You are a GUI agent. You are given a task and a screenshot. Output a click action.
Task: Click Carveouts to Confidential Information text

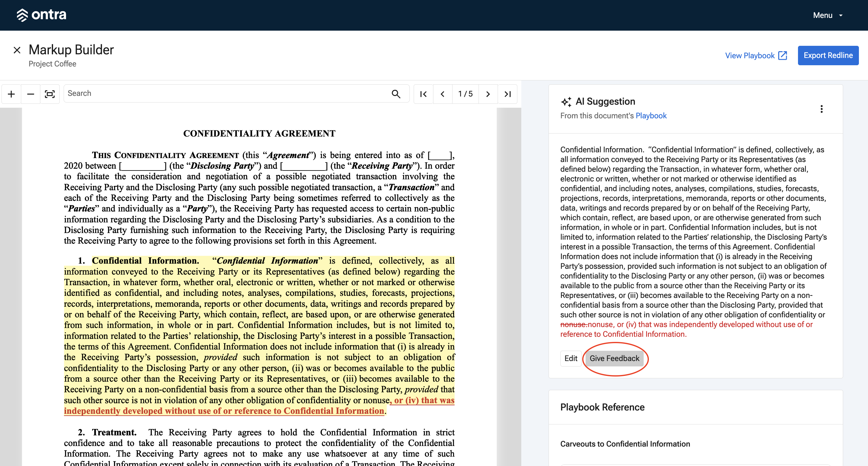pyautogui.click(x=625, y=444)
